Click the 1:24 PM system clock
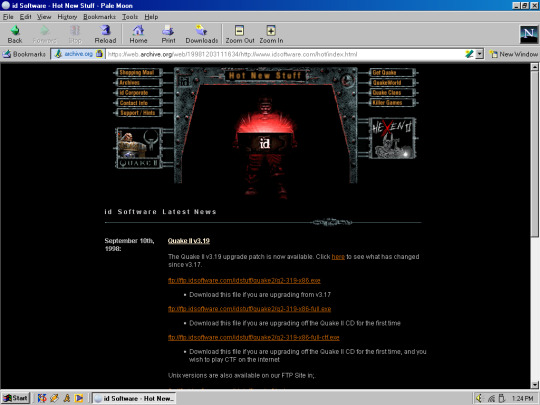540x405 pixels. coord(522,398)
